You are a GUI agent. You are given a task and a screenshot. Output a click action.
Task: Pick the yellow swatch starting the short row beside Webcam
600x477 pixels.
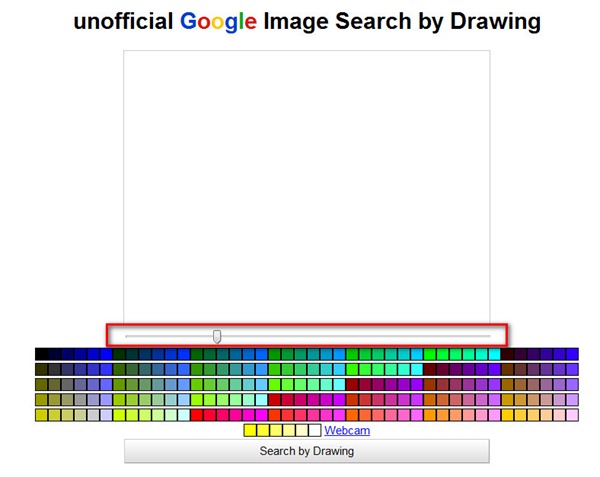[x=250, y=431]
